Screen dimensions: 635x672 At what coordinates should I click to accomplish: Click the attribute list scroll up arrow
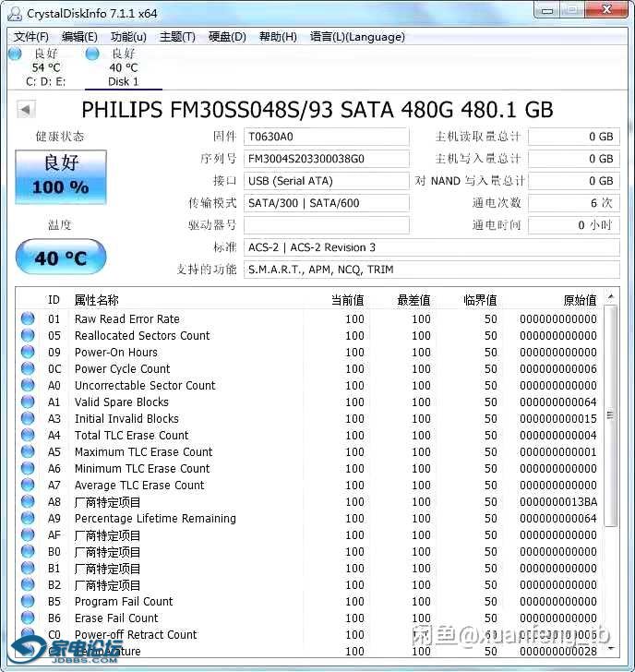pyautogui.click(x=611, y=296)
